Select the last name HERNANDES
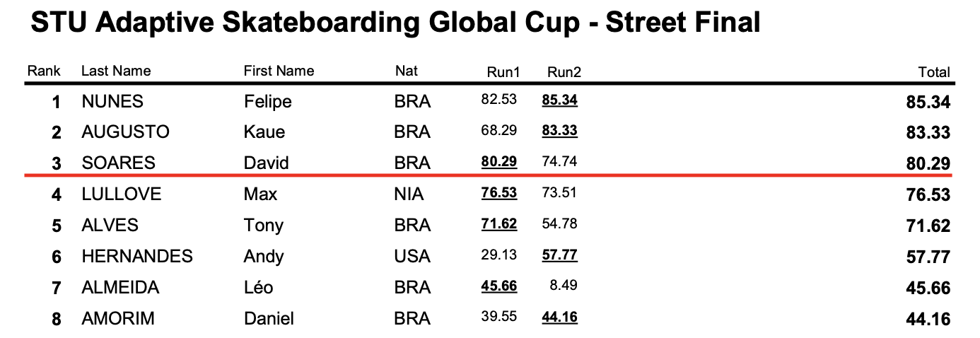The width and height of the screenshot is (980, 338). [137, 256]
